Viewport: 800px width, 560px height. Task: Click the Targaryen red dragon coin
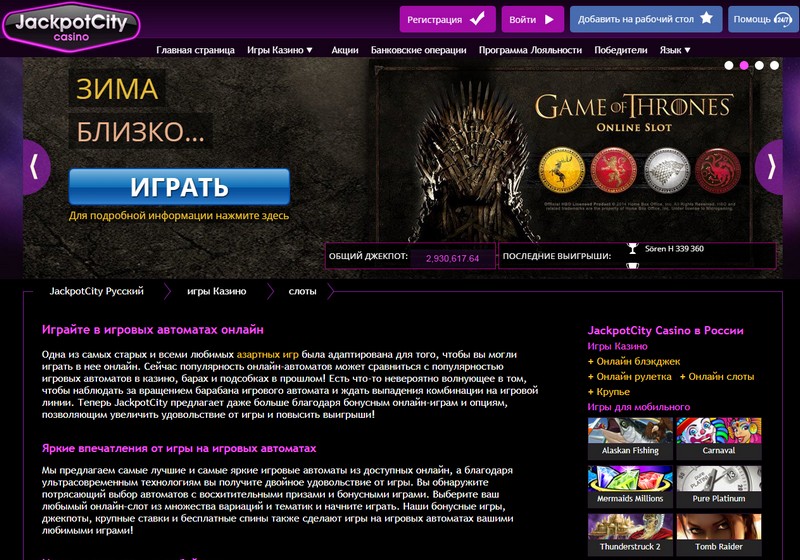tap(718, 170)
